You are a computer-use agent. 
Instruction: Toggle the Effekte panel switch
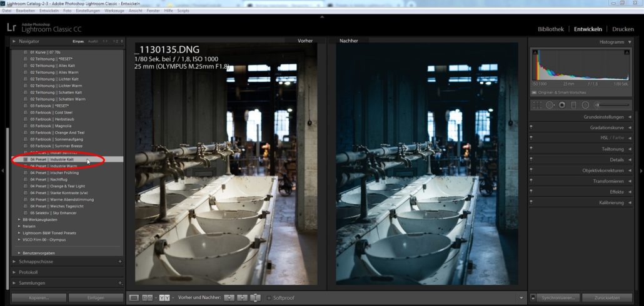tap(531, 192)
